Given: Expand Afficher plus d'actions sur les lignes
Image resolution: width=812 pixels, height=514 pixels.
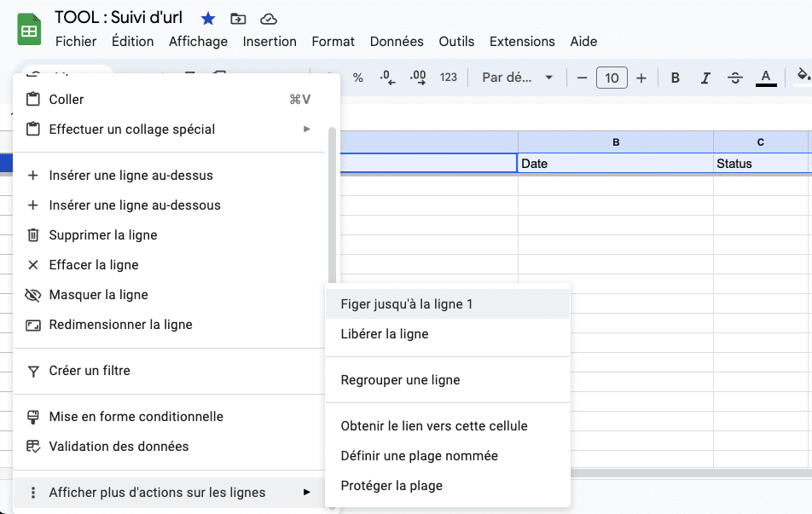Looking at the screenshot, I should [x=170, y=493].
